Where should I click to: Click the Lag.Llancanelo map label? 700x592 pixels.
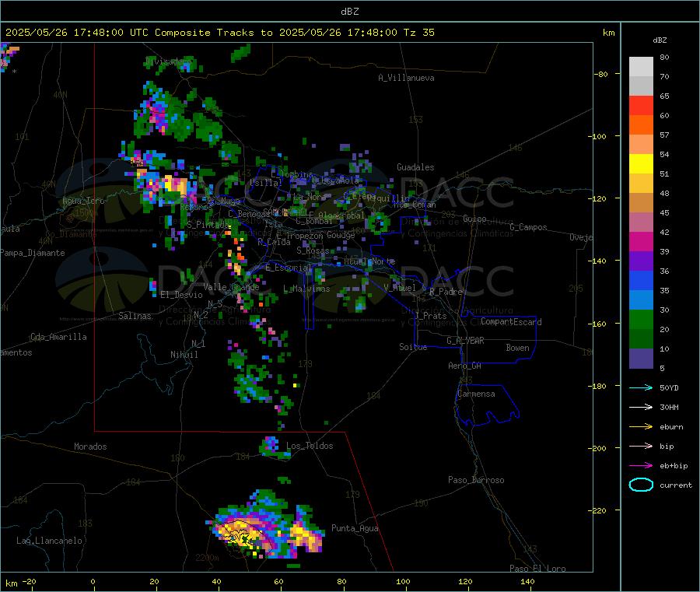50,541
